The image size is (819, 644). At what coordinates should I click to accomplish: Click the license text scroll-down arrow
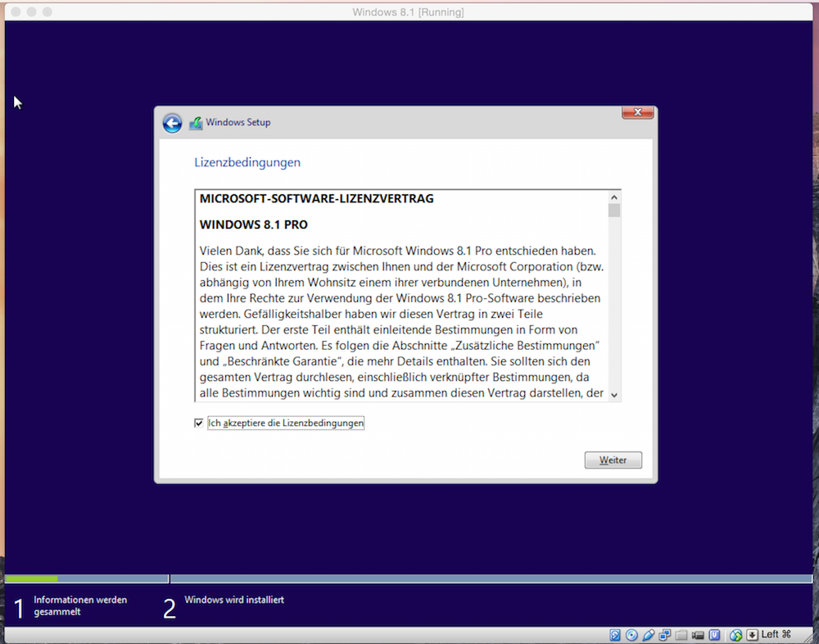pyautogui.click(x=614, y=395)
